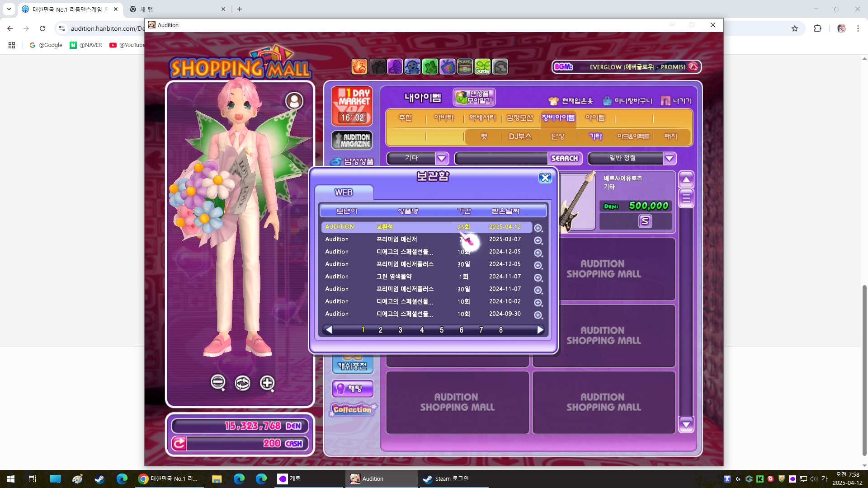The image size is (868, 488).
Task: Open the 1 Day Market banner
Action: (352, 106)
